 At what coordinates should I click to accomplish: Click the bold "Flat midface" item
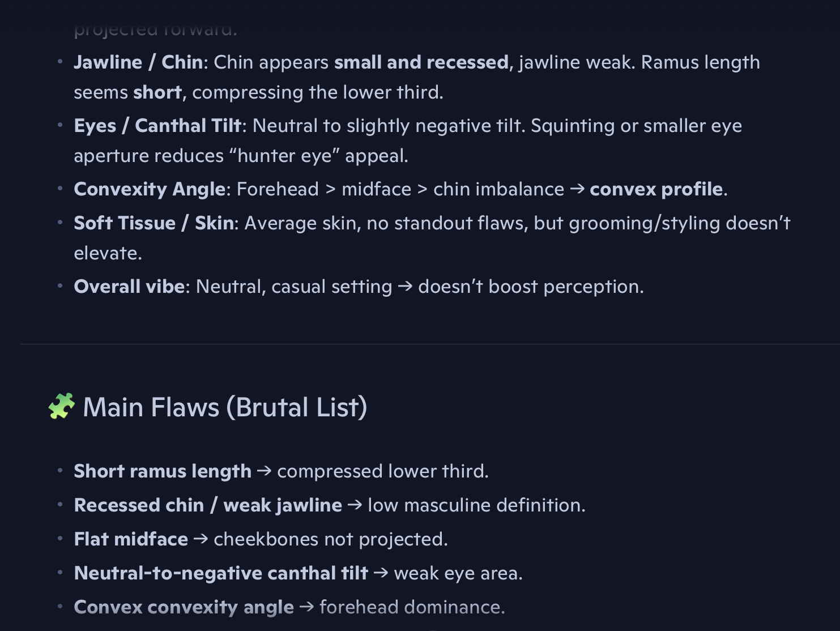131,539
